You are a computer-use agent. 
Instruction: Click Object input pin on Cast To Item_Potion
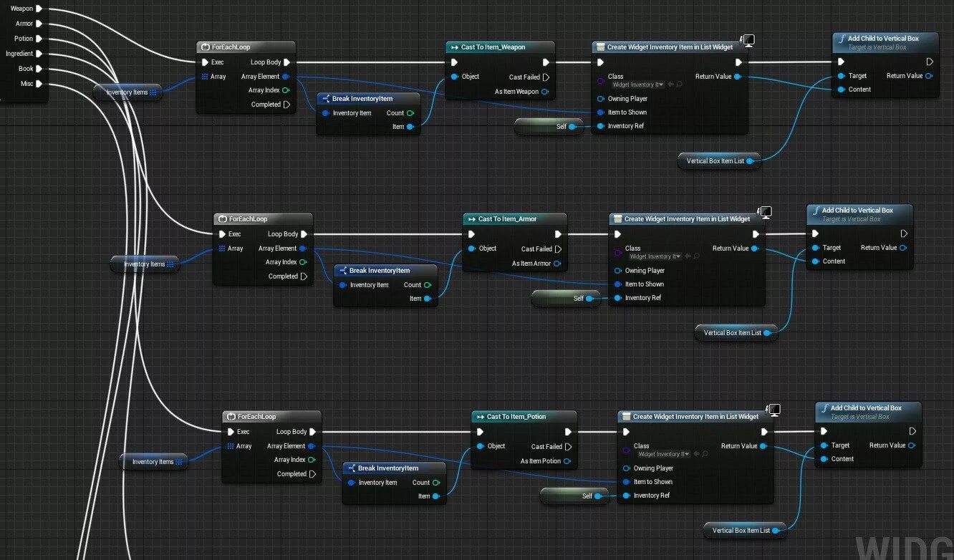click(x=480, y=446)
